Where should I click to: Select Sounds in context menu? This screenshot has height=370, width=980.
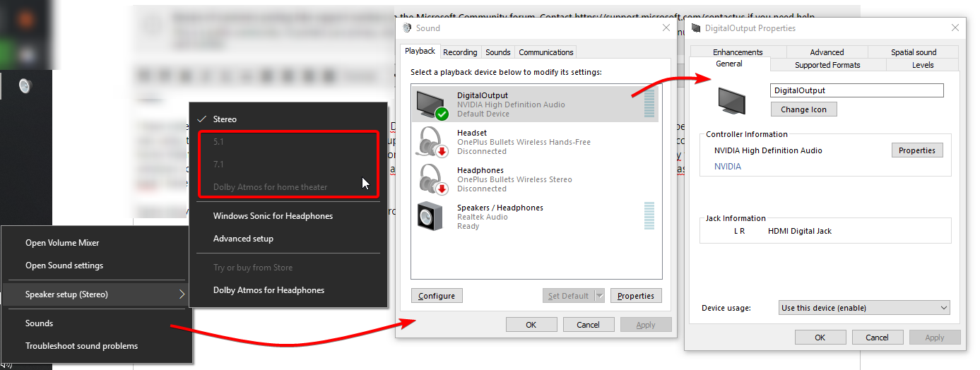tap(98, 323)
